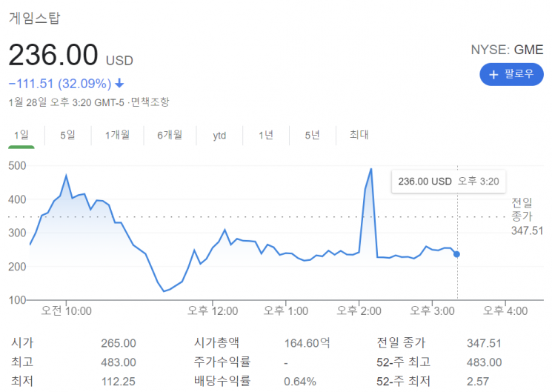Open the 1개월 chart range
The image size is (552, 392).
pyautogui.click(x=117, y=135)
